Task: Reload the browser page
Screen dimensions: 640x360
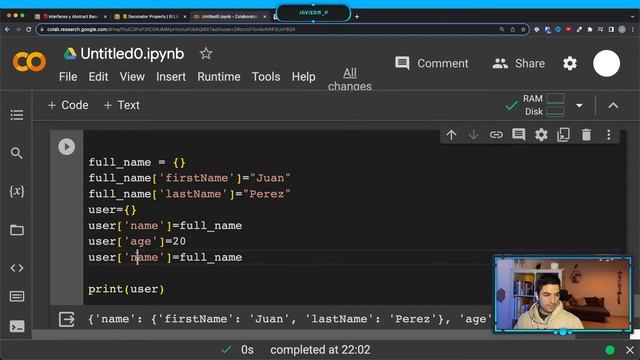Action: coord(28,29)
